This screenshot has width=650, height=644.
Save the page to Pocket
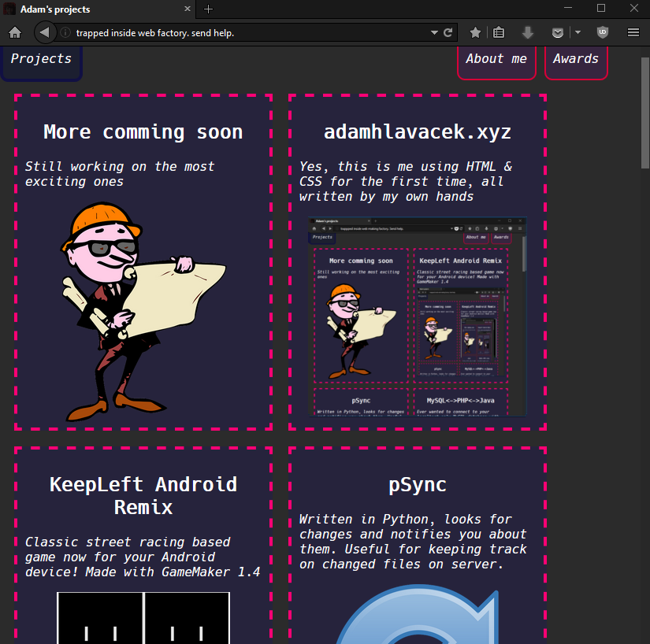click(x=557, y=32)
